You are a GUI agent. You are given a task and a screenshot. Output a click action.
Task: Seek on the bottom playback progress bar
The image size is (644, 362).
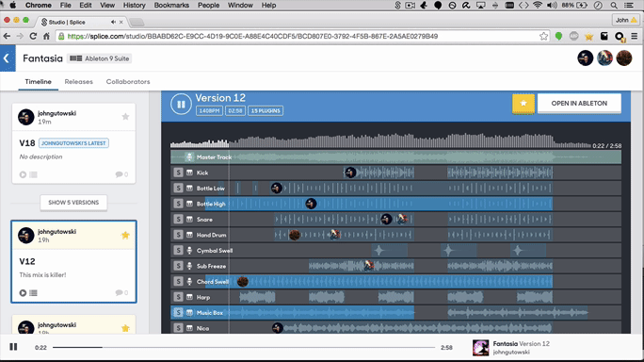244,347
